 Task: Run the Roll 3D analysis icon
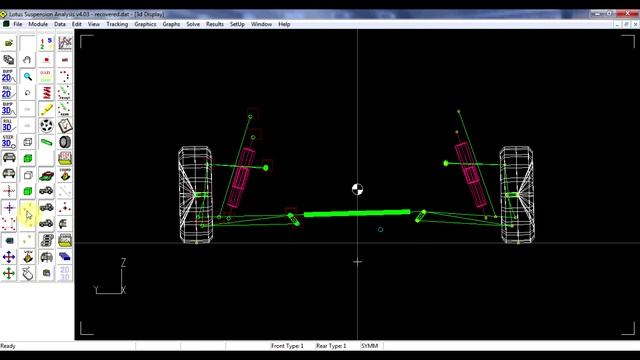click(9, 125)
